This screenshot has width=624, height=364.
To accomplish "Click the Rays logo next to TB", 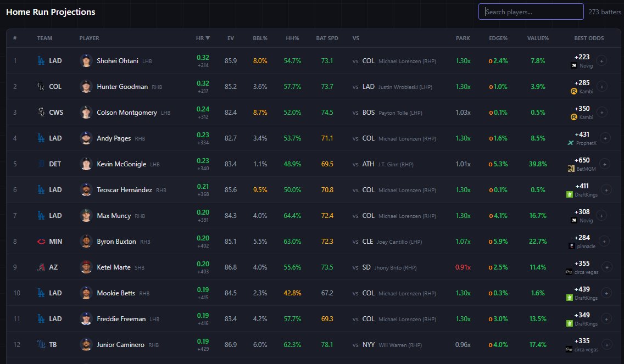I will (41, 344).
